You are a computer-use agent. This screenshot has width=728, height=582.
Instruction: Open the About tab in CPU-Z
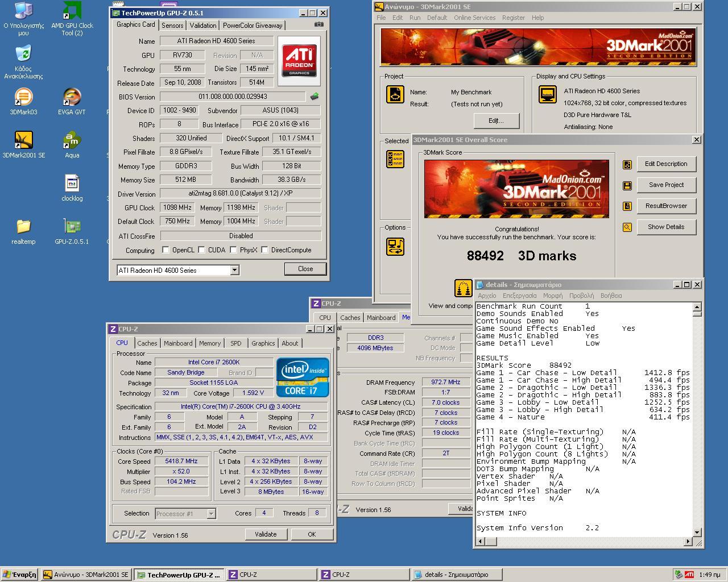tap(290, 343)
